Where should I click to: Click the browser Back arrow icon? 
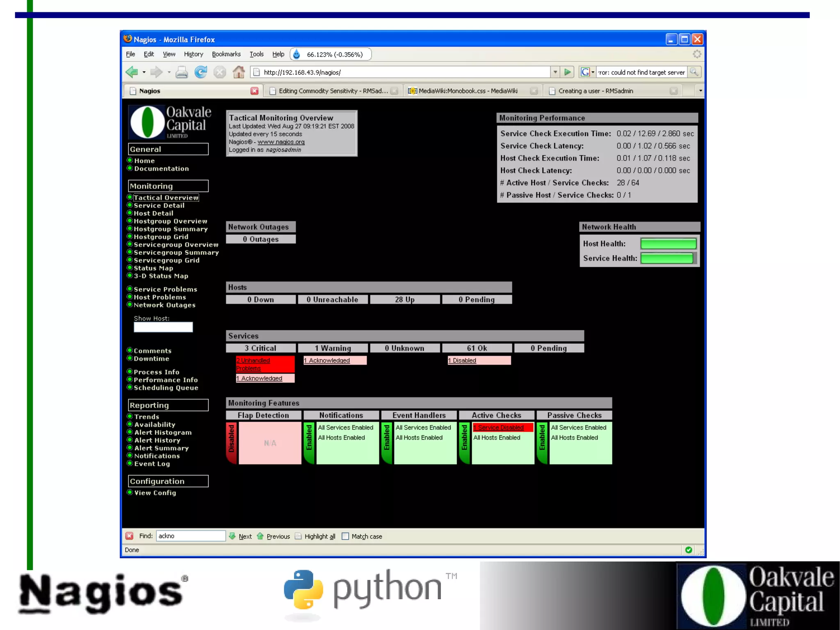click(132, 72)
